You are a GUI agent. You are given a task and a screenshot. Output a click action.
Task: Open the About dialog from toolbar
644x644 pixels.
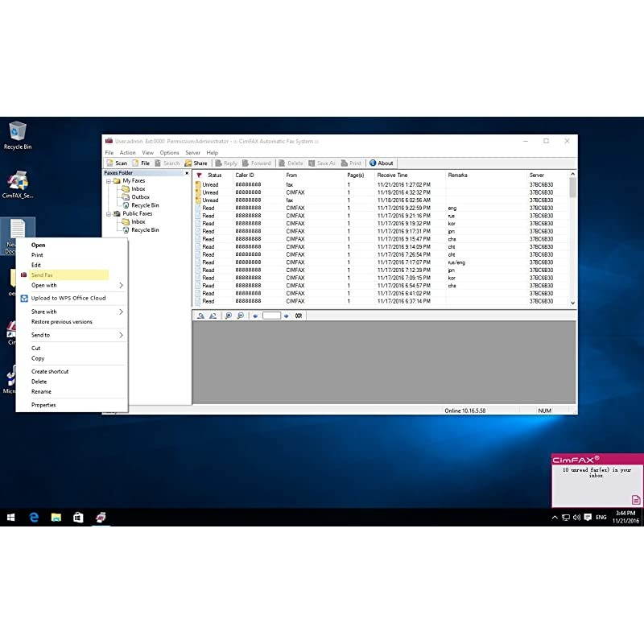pyautogui.click(x=381, y=163)
